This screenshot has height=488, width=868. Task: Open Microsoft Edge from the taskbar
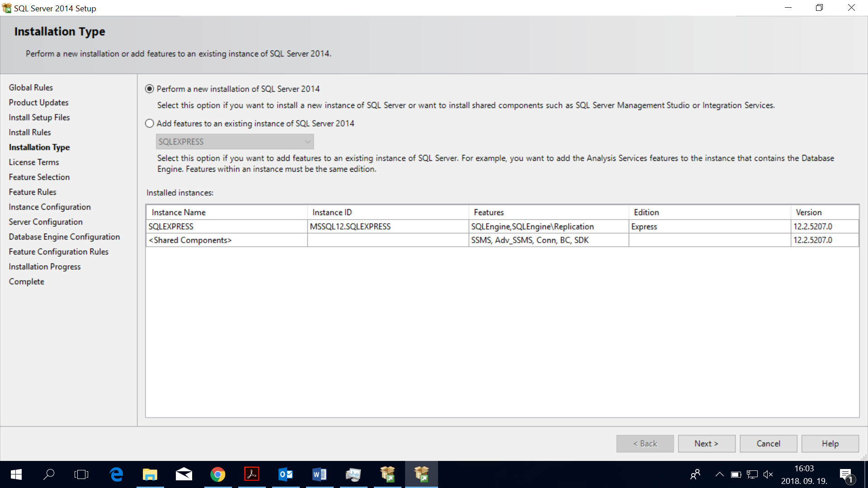tap(116, 474)
